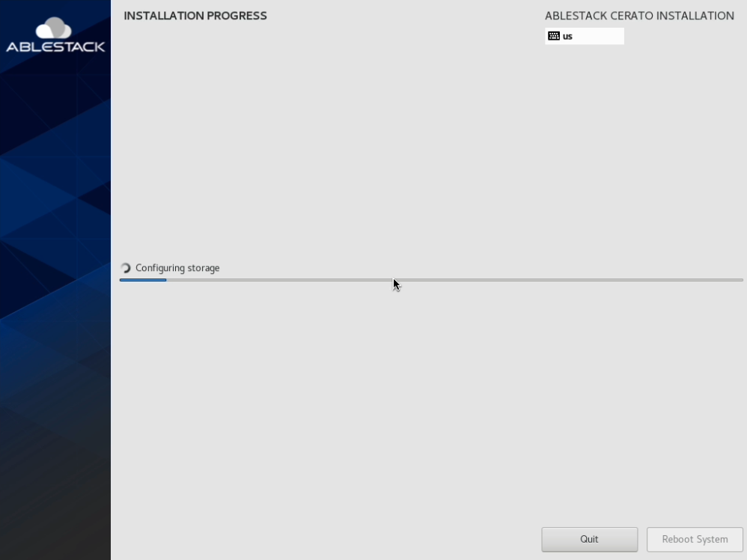Click the ABLESTACK wordmark under the cloud

coord(55,47)
